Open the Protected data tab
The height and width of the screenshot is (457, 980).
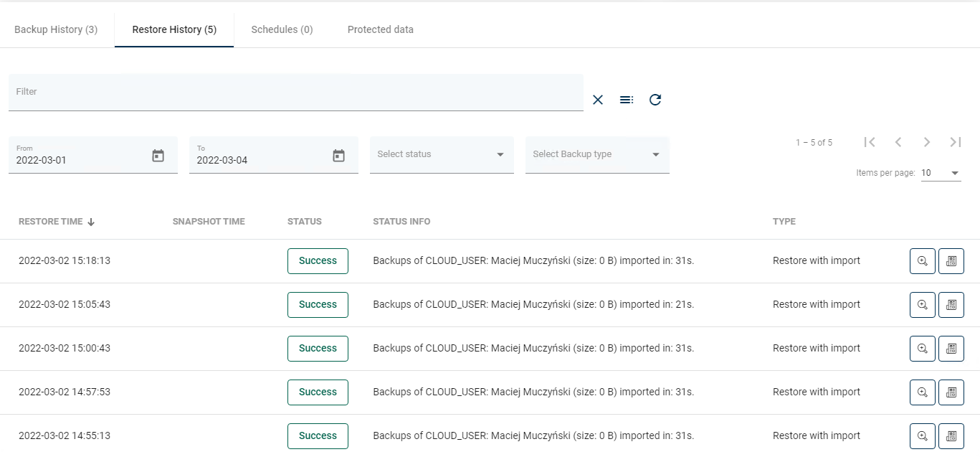(x=380, y=29)
